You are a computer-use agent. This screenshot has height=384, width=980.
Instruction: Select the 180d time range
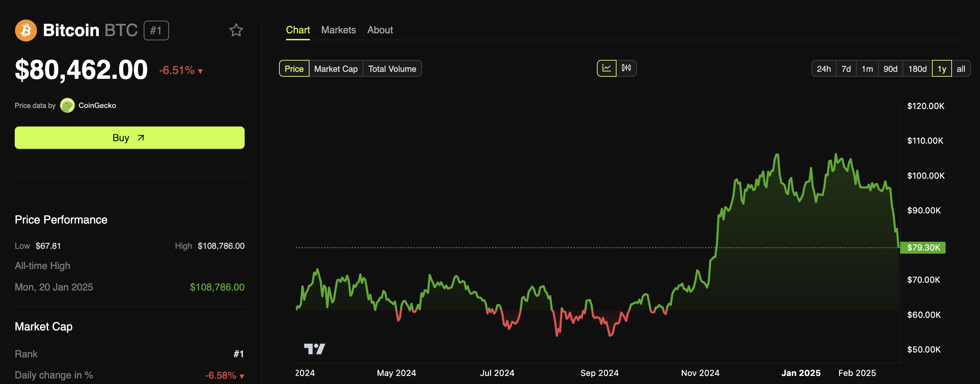(x=916, y=67)
